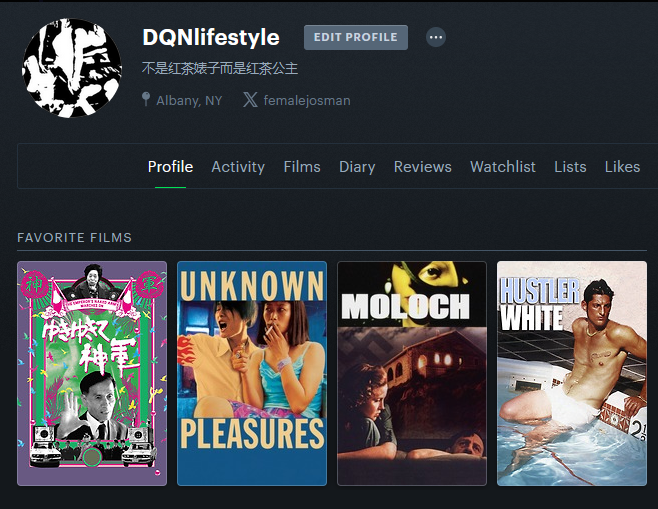Click the Edit Profile button
The height and width of the screenshot is (509, 658).
click(x=356, y=37)
